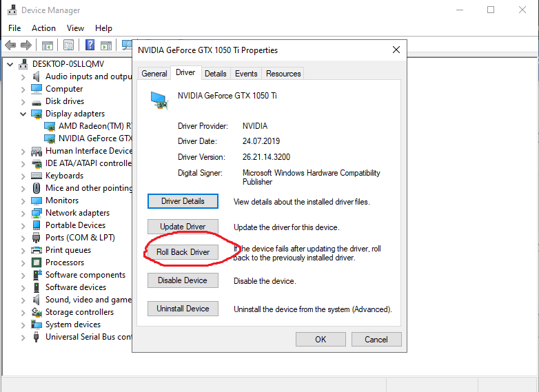The height and width of the screenshot is (392, 539).
Task: Click the Disable Device button
Action: 183,280
